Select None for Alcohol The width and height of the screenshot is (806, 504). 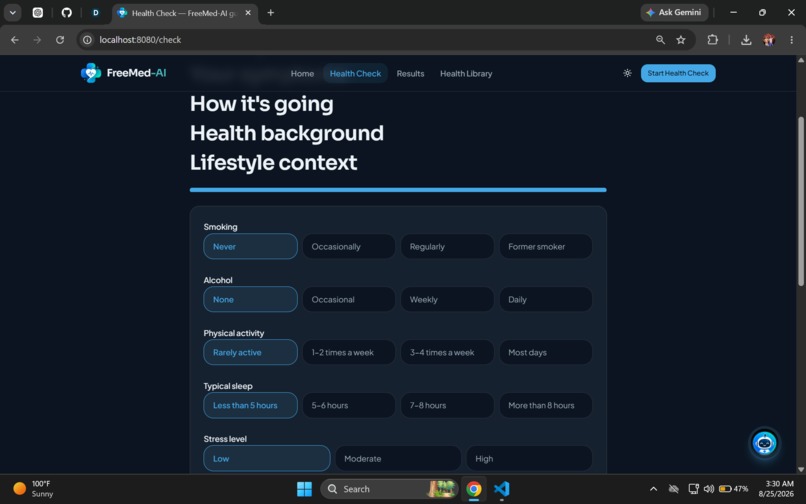point(250,299)
